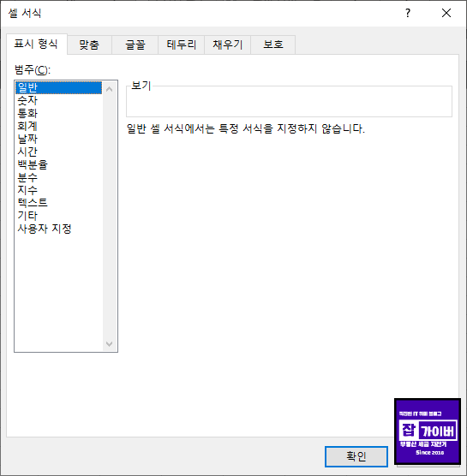Choose the 통화 category
This screenshot has height=476, width=467.
pyautogui.click(x=58, y=113)
